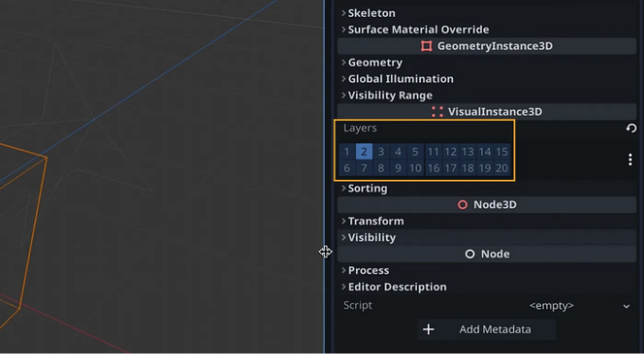This screenshot has height=354, width=644.
Task: Expand the Process section
Action: 487,270
